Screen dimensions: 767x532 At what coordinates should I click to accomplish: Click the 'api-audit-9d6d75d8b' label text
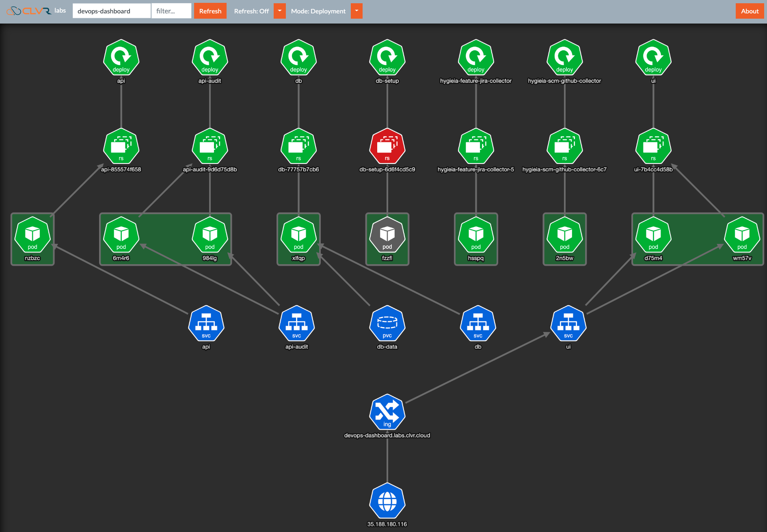coord(210,169)
